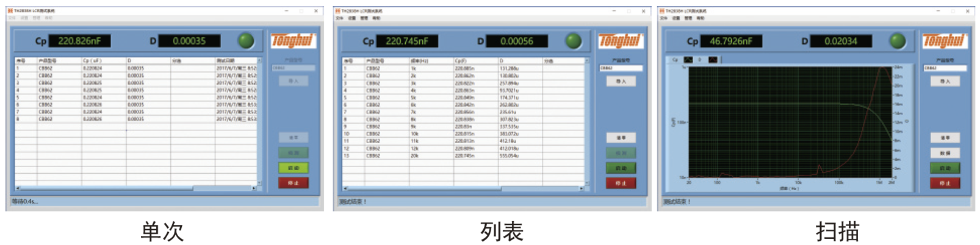Open the 帮助 menu in the 列表 window
The width and height of the screenshot is (980, 245).
click(x=376, y=18)
